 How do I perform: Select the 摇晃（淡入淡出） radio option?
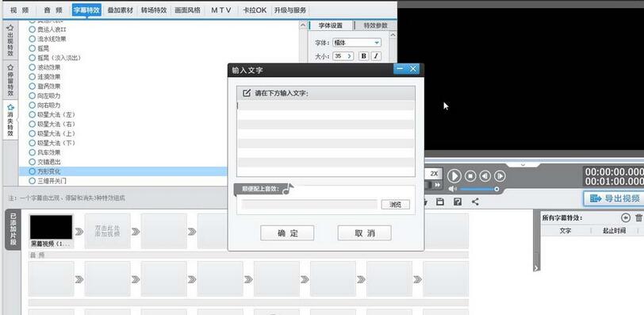(32, 58)
